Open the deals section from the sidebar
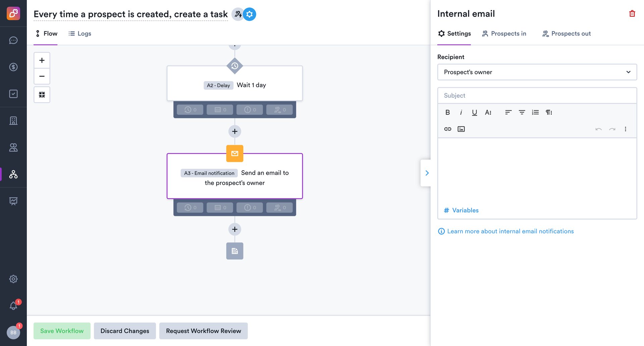This screenshot has height=346, width=644. point(13,67)
